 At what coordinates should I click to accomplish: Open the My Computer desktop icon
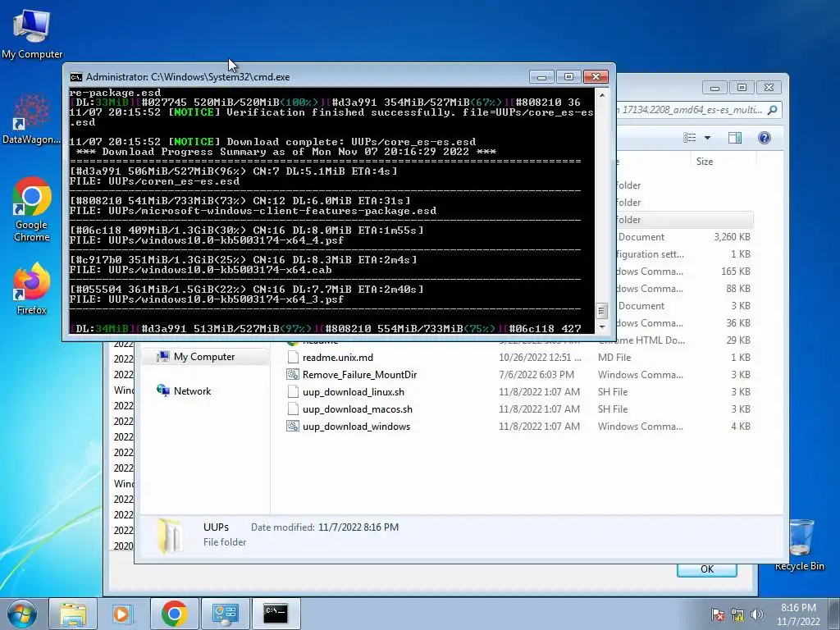point(32,33)
